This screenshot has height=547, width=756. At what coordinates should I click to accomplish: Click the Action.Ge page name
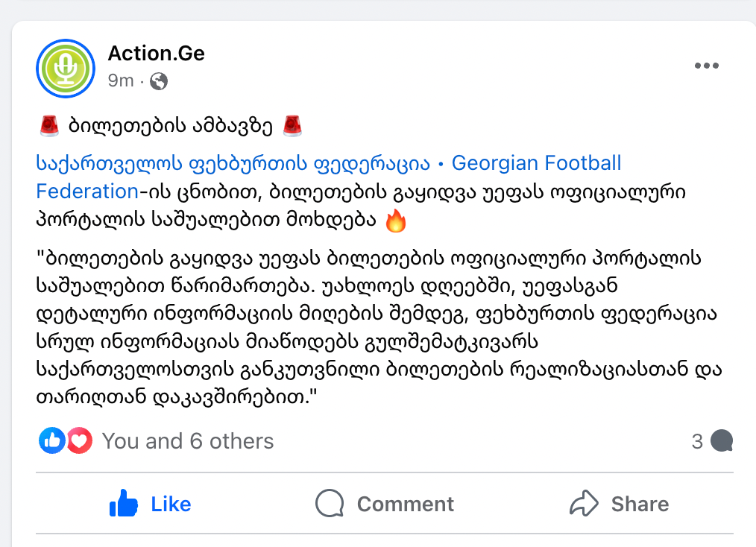pyautogui.click(x=156, y=54)
